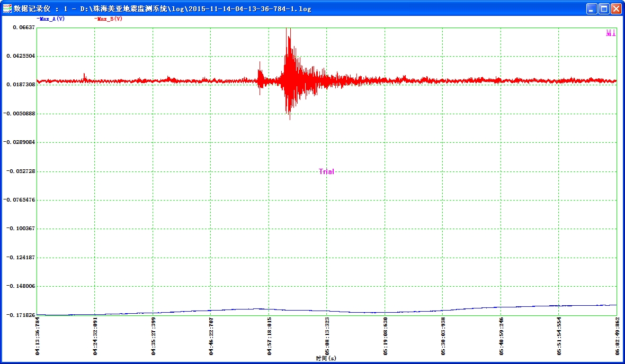Viewport: 625px width, 364px height.
Task: Click the log file path in title bar
Action: click(x=195, y=8)
